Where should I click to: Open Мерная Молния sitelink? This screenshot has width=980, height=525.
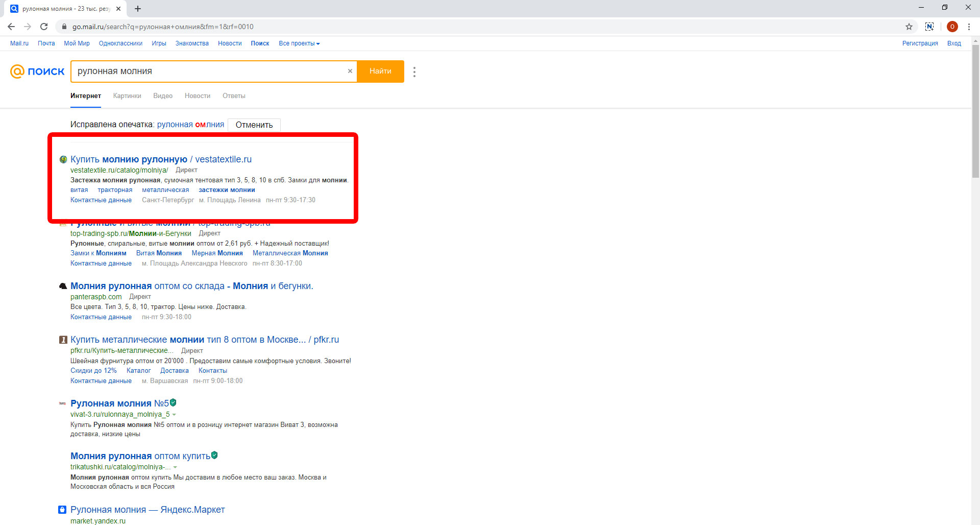click(x=217, y=253)
